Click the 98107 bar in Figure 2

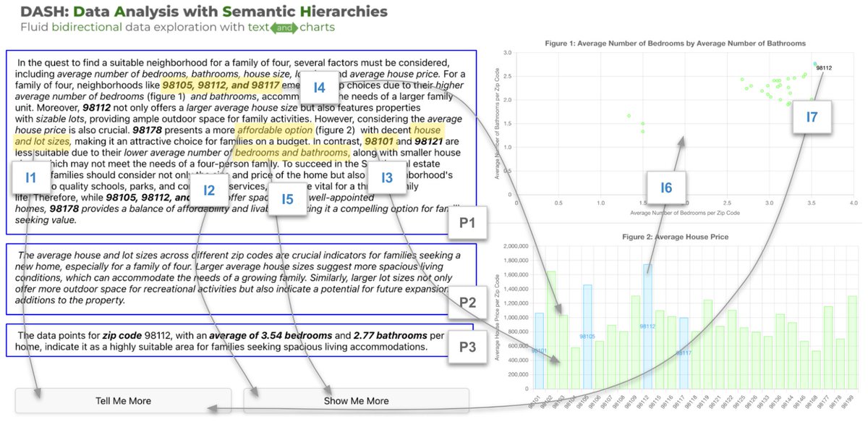(x=612, y=357)
